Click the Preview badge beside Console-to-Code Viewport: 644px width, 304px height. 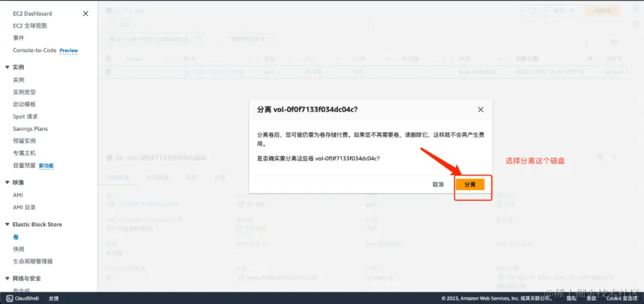click(69, 51)
